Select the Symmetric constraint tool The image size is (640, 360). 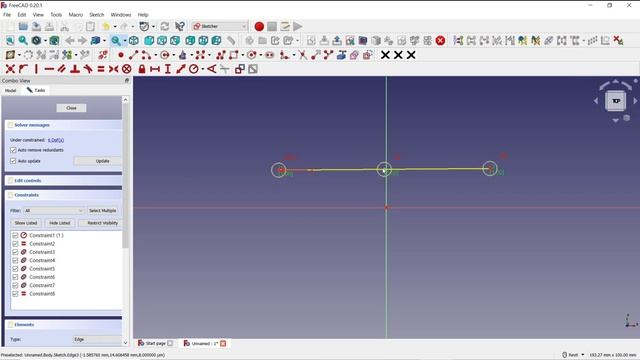(113, 69)
